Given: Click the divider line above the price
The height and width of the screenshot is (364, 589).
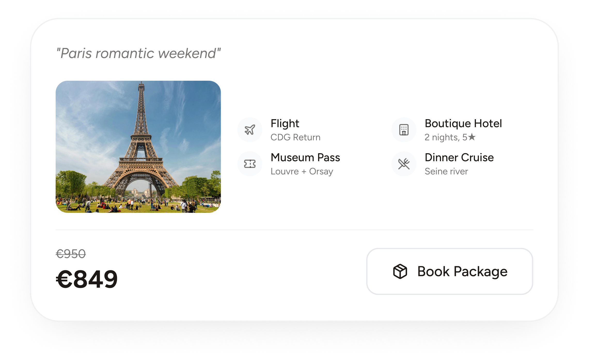Looking at the screenshot, I should (294, 230).
